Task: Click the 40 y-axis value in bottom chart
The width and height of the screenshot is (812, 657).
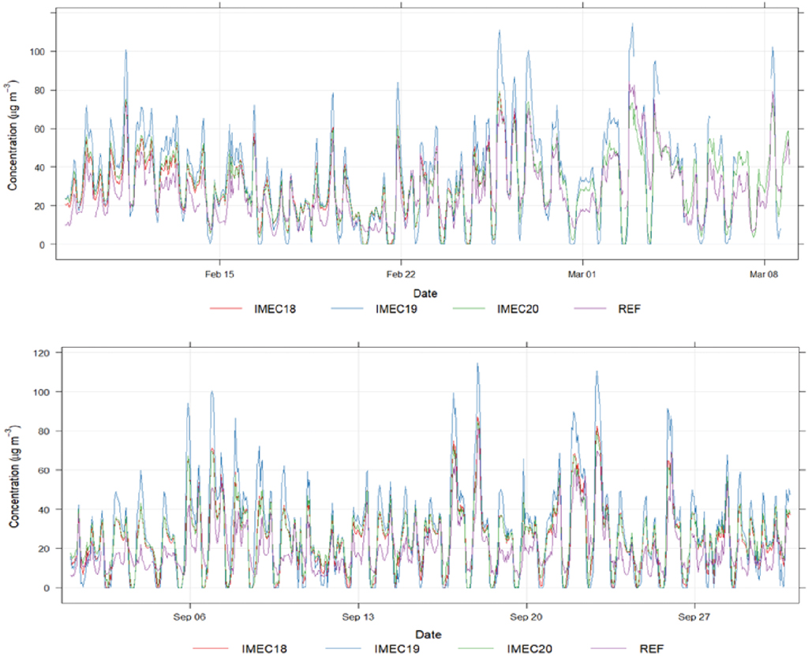Action: 44,510
